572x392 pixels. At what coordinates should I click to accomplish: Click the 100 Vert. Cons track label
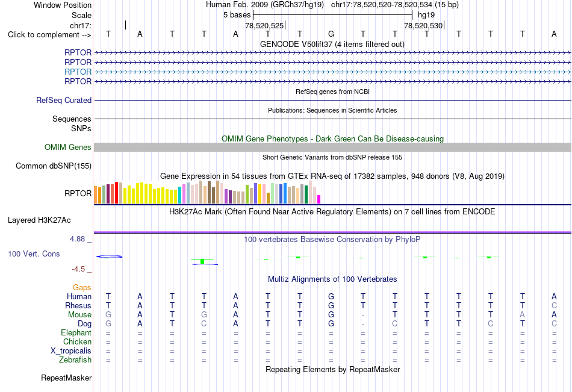[x=34, y=254]
